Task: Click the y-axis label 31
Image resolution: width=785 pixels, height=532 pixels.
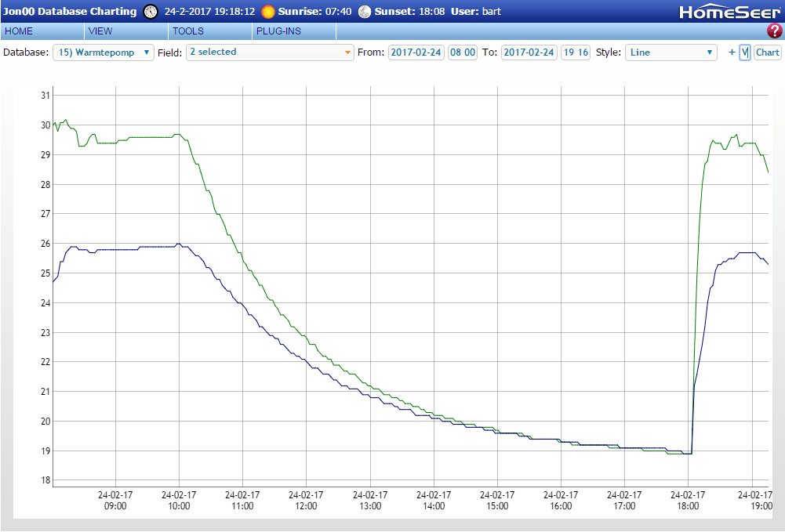Action: 45,96
